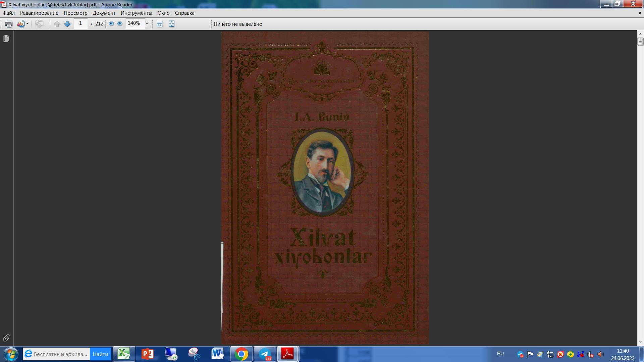
Task: Click the yellow plus tray icon
Action: tap(570, 354)
